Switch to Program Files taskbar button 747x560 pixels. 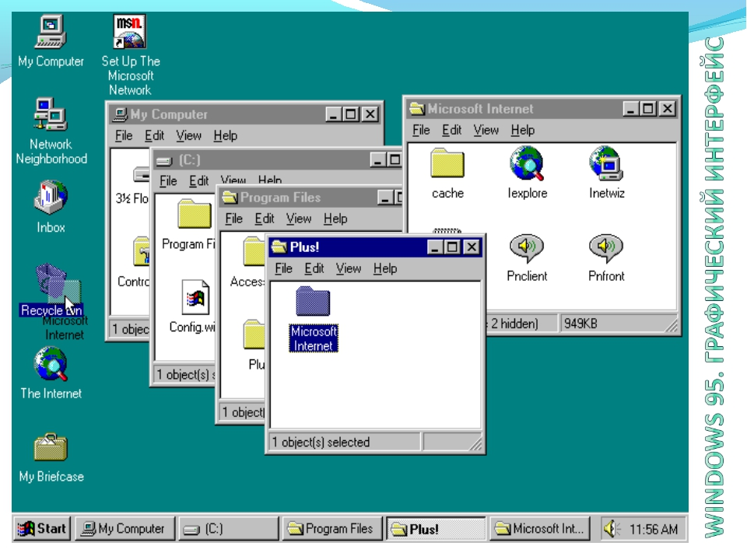[x=332, y=529]
